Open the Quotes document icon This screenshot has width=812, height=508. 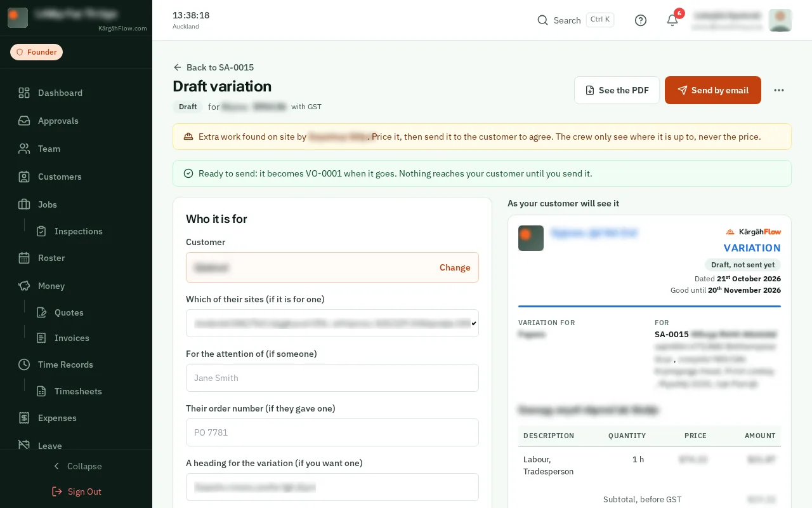click(x=41, y=312)
